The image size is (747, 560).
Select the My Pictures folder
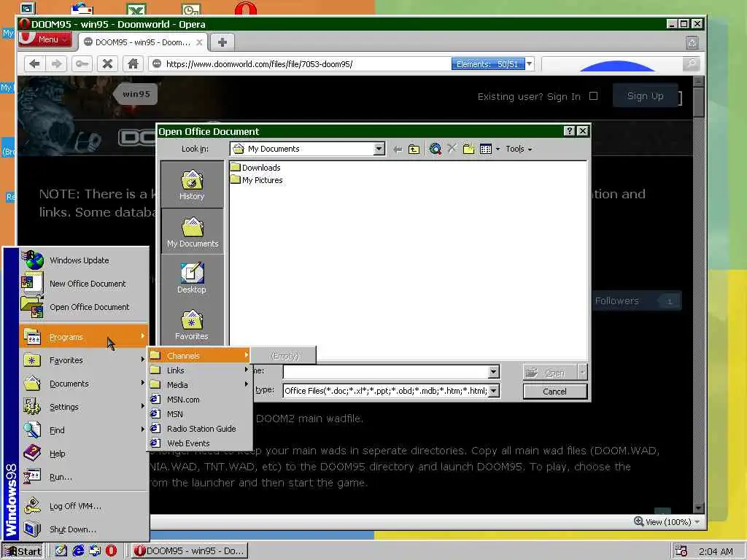pos(256,180)
